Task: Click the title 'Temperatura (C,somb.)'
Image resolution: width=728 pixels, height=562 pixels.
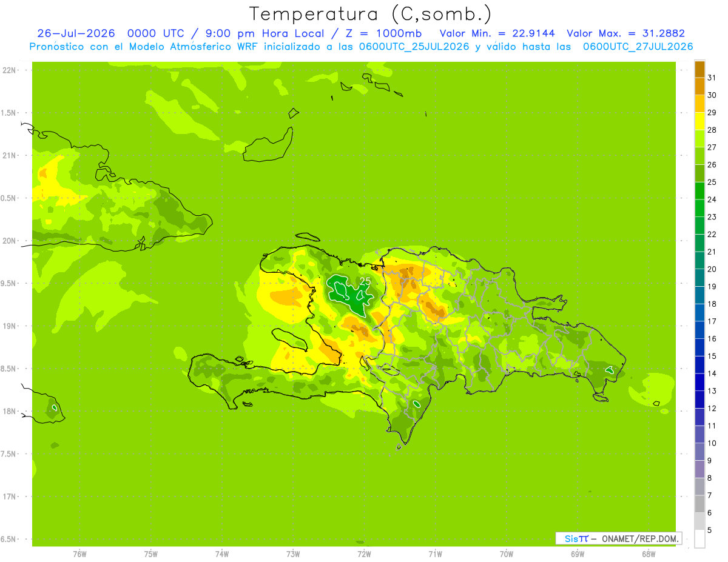Action: click(x=371, y=13)
